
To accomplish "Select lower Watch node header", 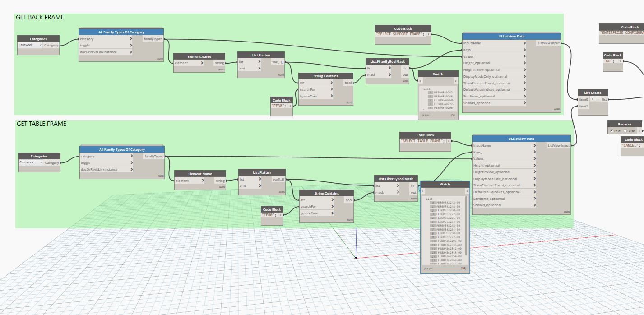I will point(445,184).
